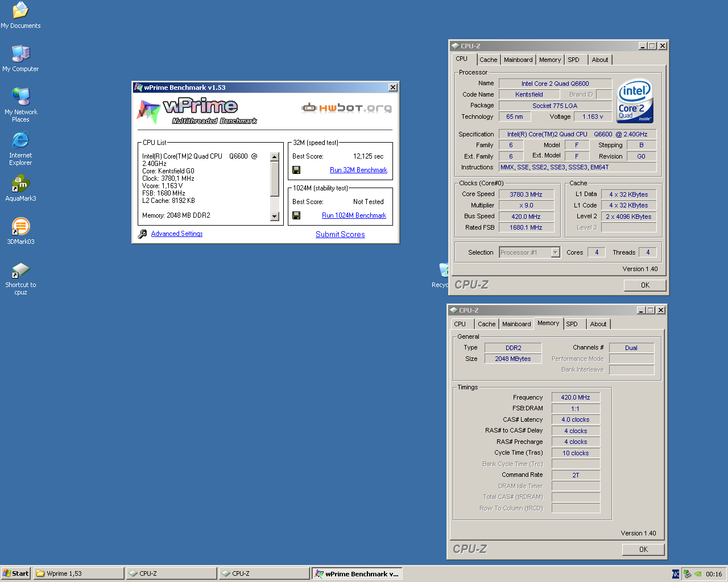
Task: Open My Network Places icon
Action: coord(20,105)
